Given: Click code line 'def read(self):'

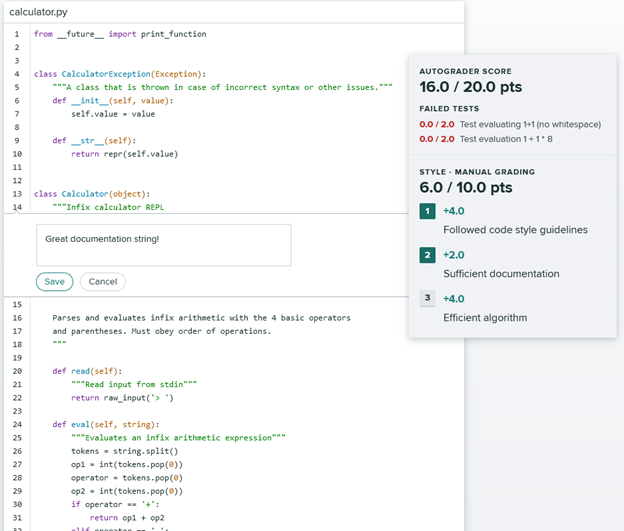Looking at the screenshot, I should pyautogui.click(x=87, y=371).
